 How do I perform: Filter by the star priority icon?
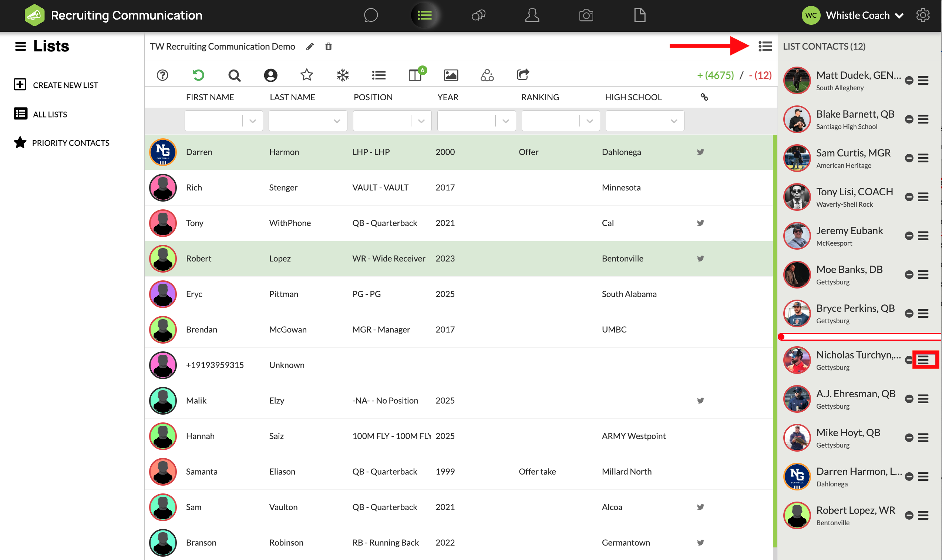coord(306,75)
